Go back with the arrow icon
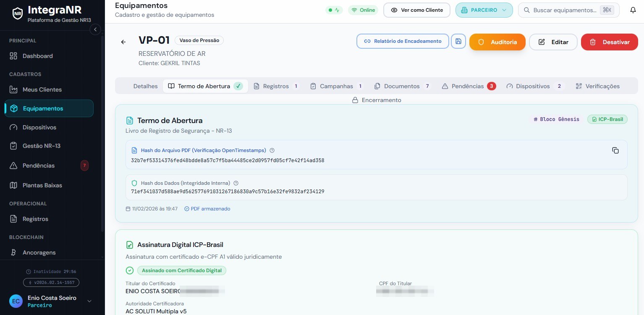This screenshot has height=315, width=644. pyautogui.click(x=123, y=42)
